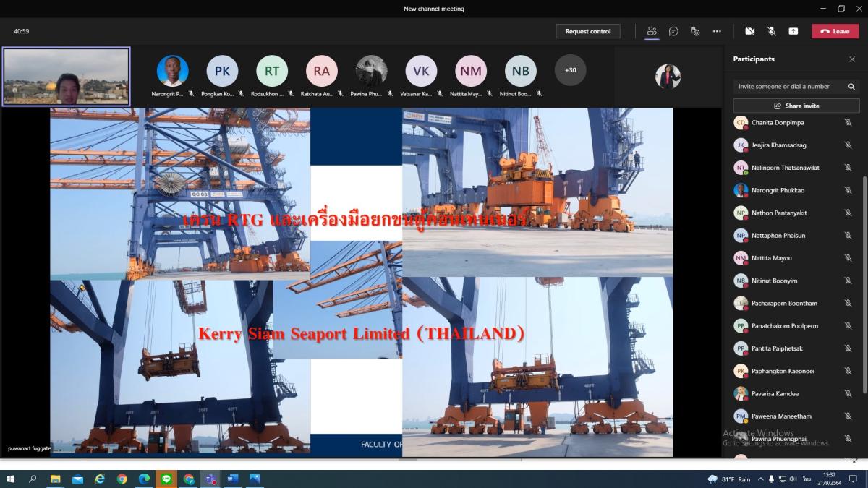Viewport: 868px width, 488px height.
Task: Show the +30 additional participants
Action: [571, 70]
